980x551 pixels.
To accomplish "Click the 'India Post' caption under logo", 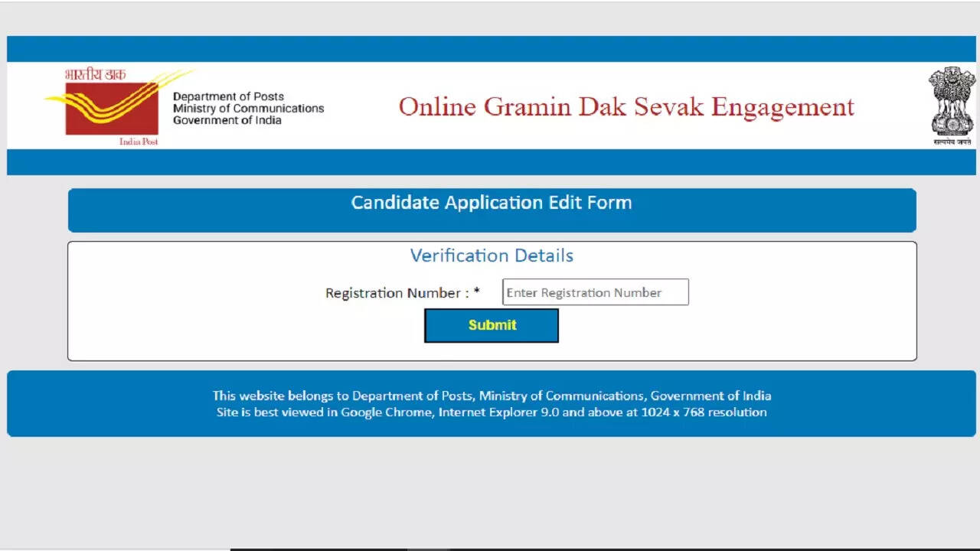I will pyautogui.click(x=138, y=142).
